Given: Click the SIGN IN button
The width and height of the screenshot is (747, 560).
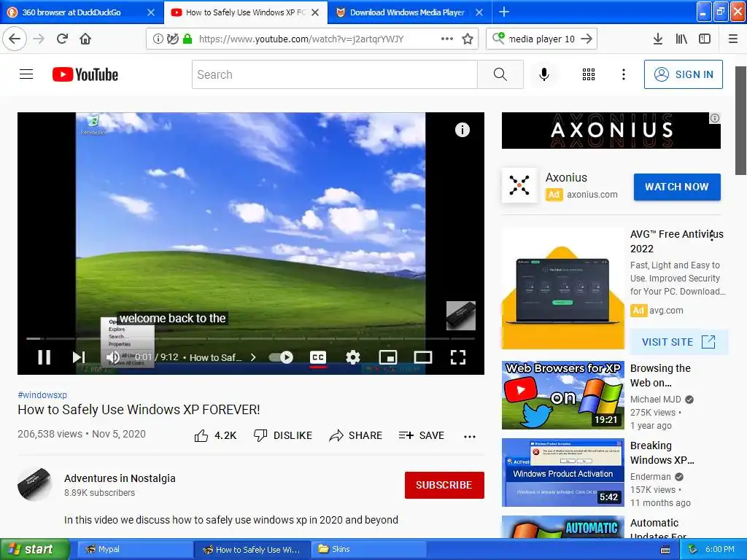Looking at the screenshot, I should 683,74.
